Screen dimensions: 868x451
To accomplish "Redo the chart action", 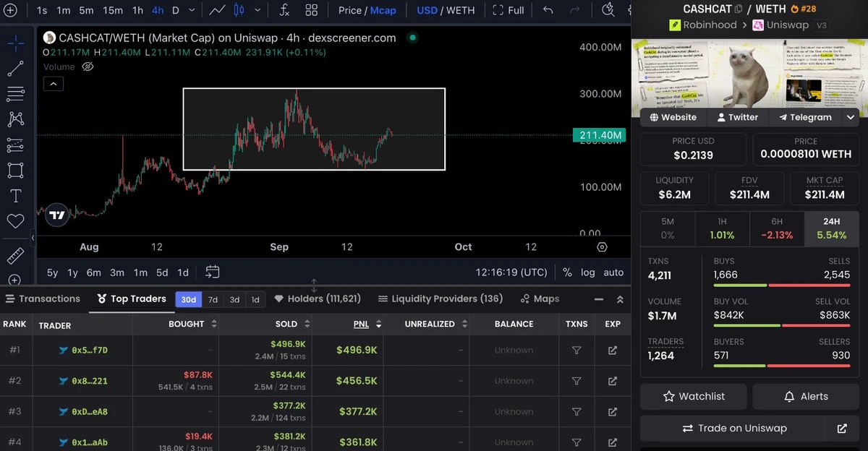I will [574, 10].
